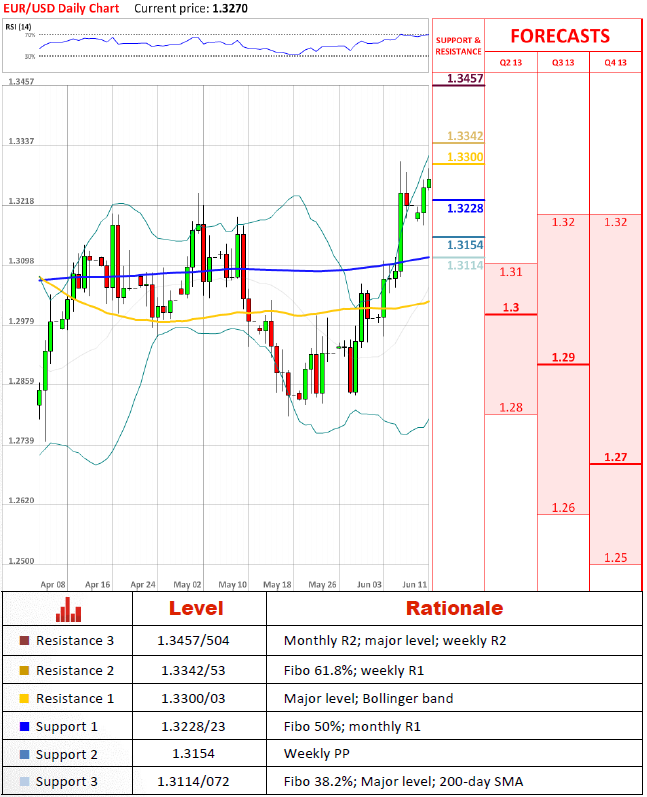This screenshot has height=797, width=647.
Task: Select the Q2 13 forecast column header
Action: coord(511,63)
